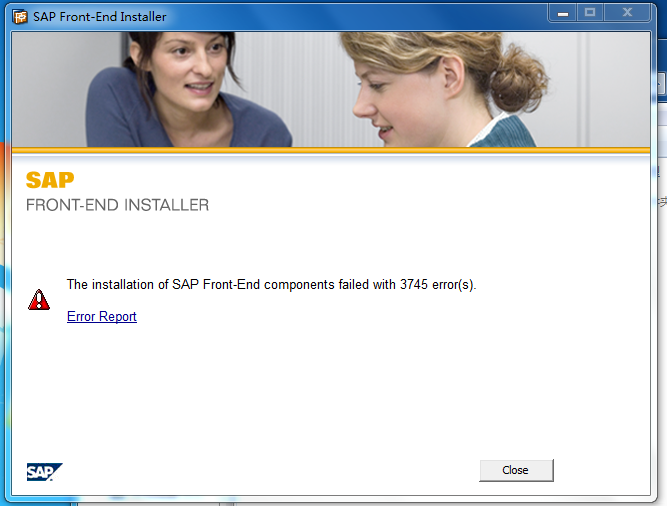Open the Error Report link

[x=102, y=316]
